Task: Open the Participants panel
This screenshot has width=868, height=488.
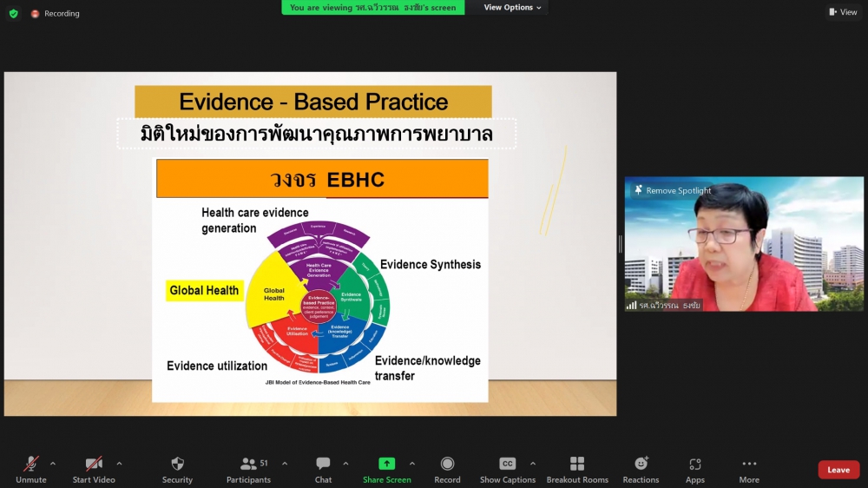Action: click(x=248, y=465)
